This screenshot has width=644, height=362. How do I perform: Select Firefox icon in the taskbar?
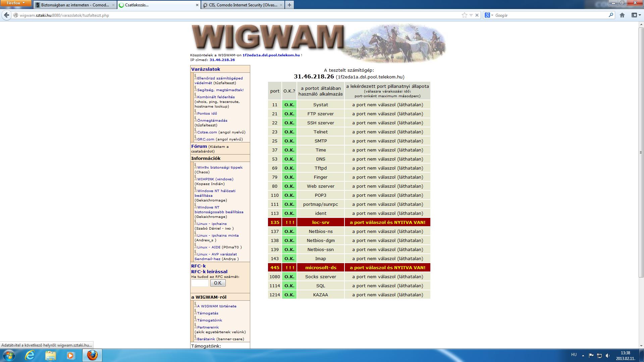[92, 355]
